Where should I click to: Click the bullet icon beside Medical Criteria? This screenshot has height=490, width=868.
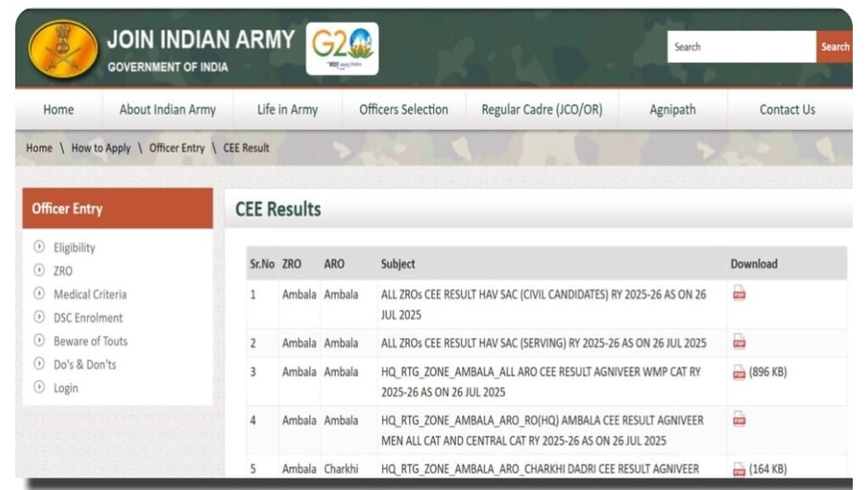coord(39,293)
